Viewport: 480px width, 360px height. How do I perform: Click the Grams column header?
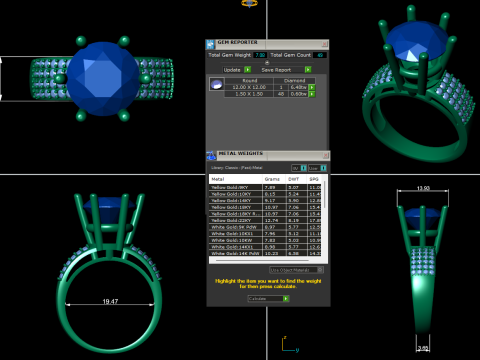point(274,179)
